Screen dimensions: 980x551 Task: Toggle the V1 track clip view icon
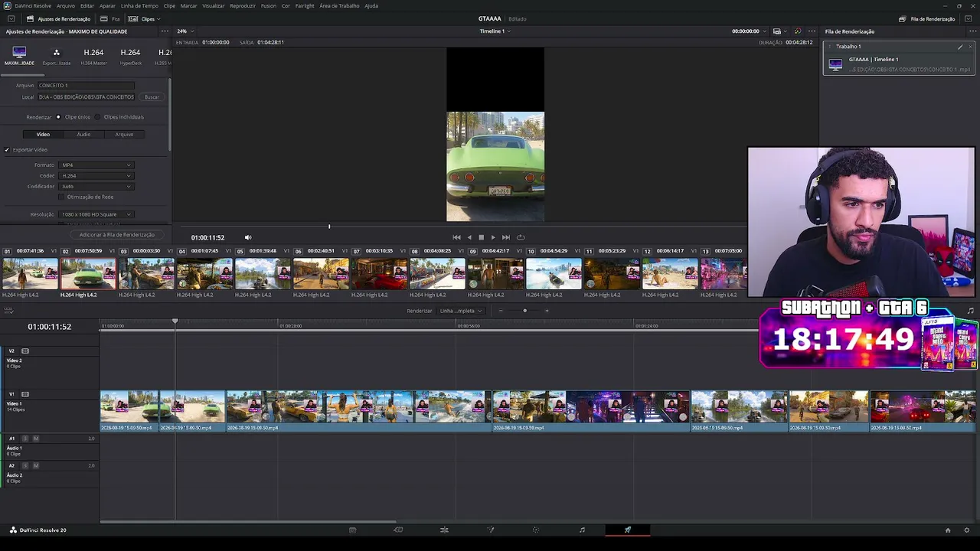tap(25, 394)
